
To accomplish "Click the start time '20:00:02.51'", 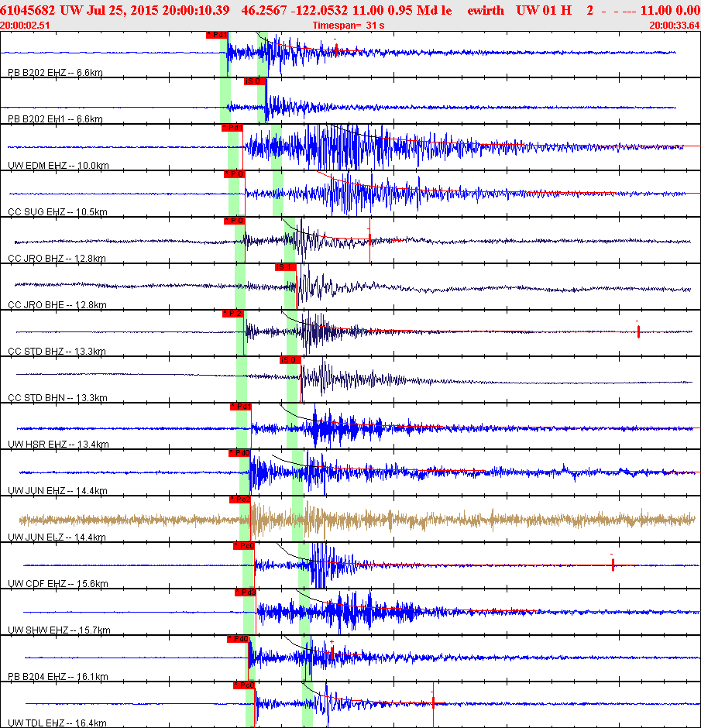I will [x=25, y=25].
